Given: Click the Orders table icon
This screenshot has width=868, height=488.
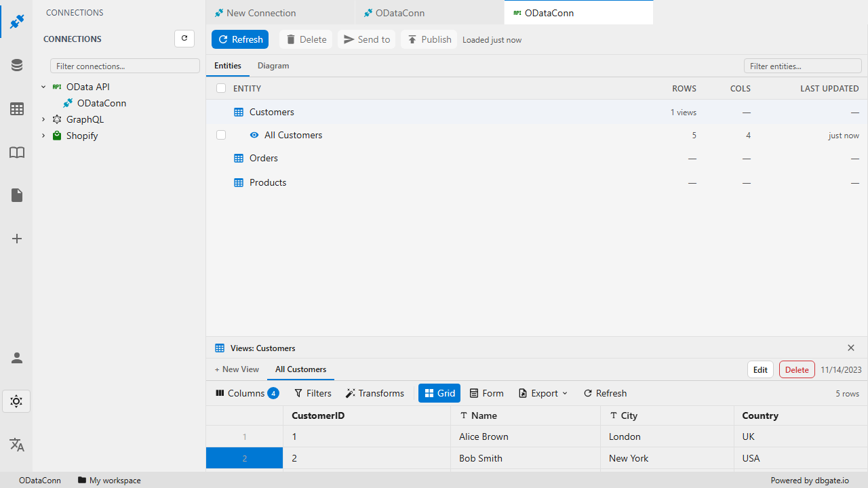Looking at the screenshot, I should tap(239, 158).
